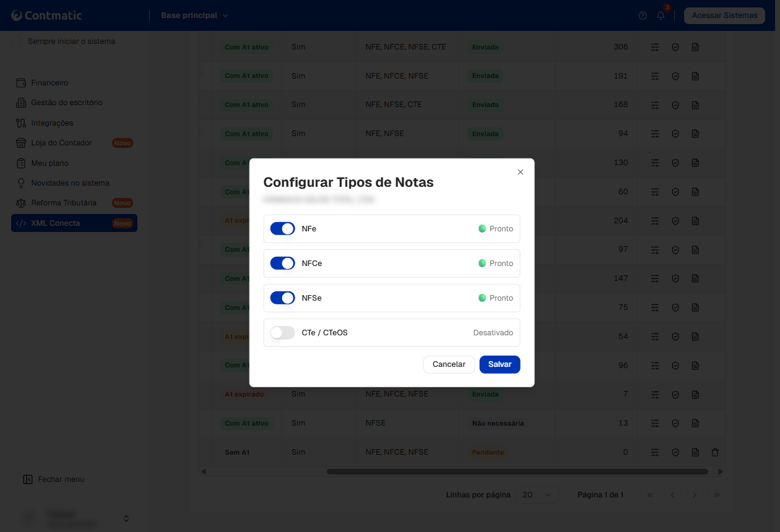
Task: Enable the CTe / CTeOS toggle
Action: 282,333
